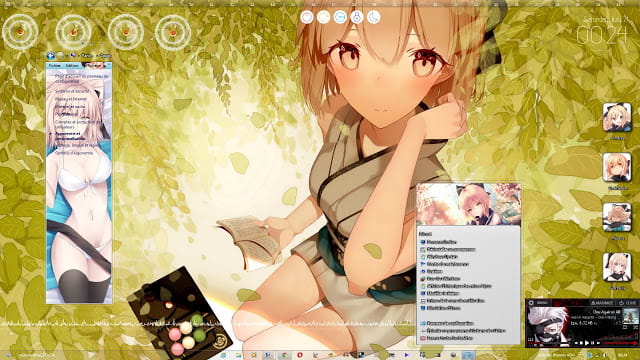Click the music player play button

(x=587, y=343)
